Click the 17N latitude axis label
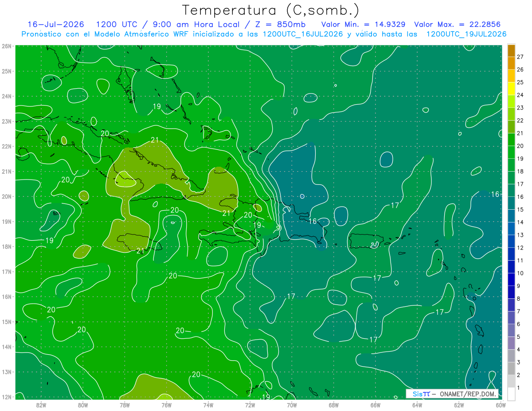Image resolution: width=532 pixels, height=411 pixels. click(7, 271)
